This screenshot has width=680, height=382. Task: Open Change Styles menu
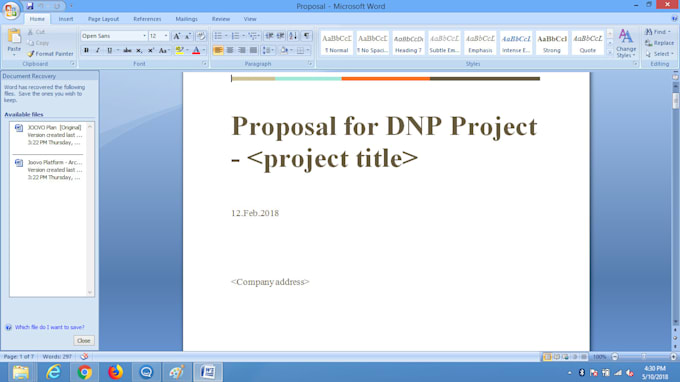[626, 43]
